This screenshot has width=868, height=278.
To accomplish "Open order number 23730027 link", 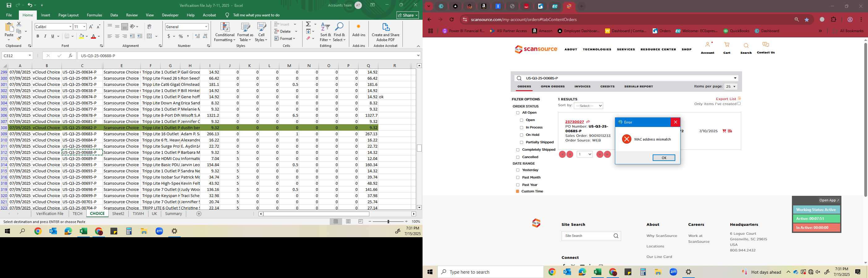I will (574, 122).
